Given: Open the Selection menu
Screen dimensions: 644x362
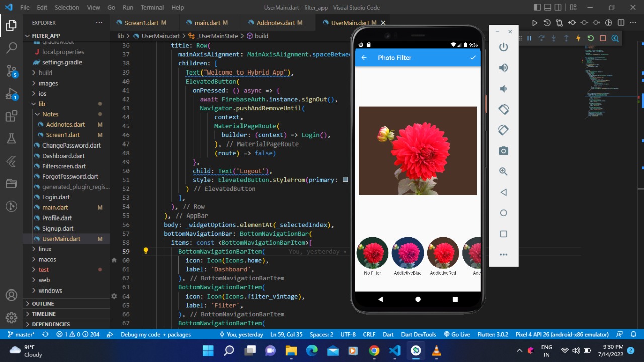Looking at the screenshot, I should click(67, 8).
